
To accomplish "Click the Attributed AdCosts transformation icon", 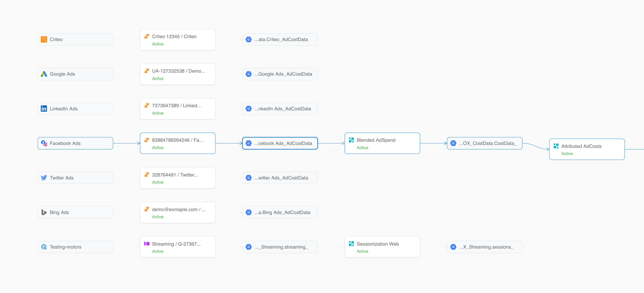I will [556, 146].
